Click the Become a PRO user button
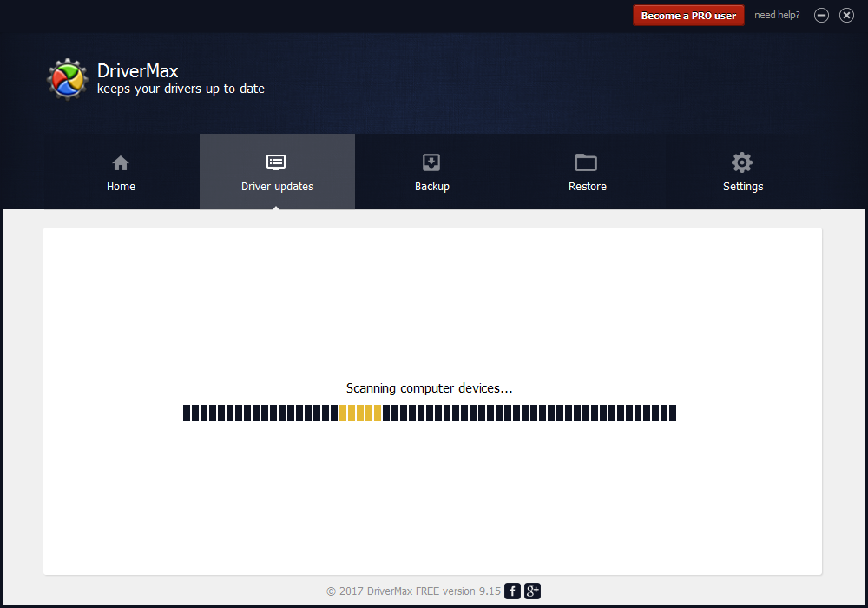This screenshot has width=868, height=608. [x=688, y=16]
